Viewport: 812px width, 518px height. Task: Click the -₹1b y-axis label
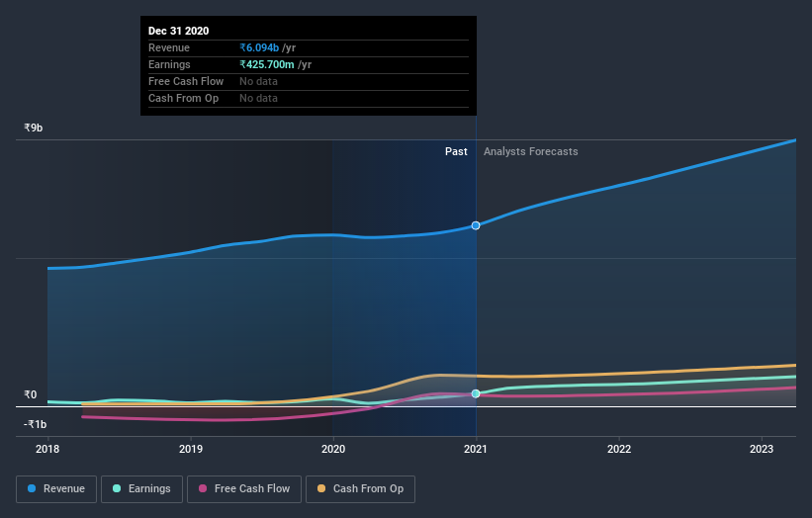(35, 424)
